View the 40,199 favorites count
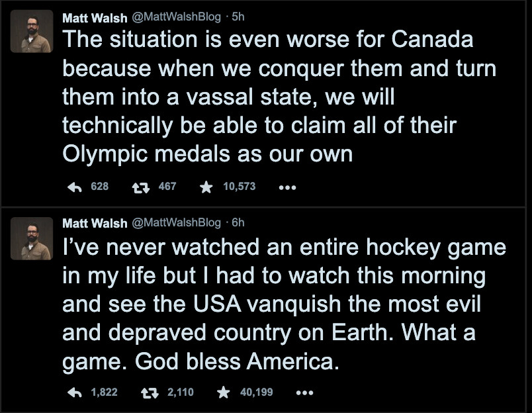 pyautogui.click(x=256, y=392)
